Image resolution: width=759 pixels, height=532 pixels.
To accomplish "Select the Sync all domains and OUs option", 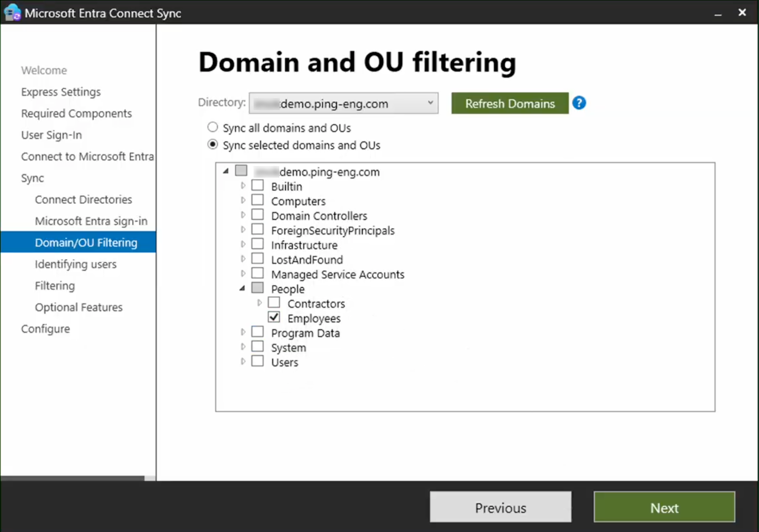I will pyautogui.click(x=212, y=127).
